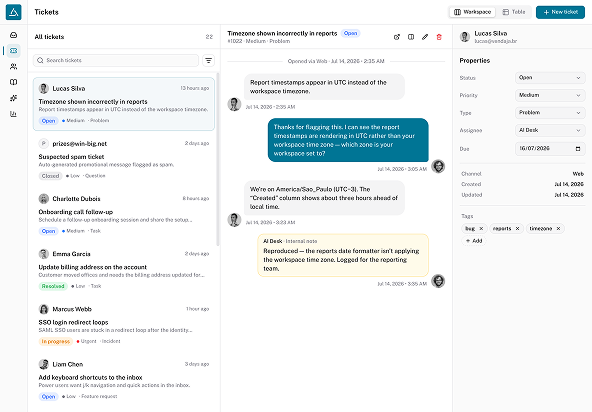Open the knowledge base book icon
This screenshot has width=592, height=412.
coord(14,82)
